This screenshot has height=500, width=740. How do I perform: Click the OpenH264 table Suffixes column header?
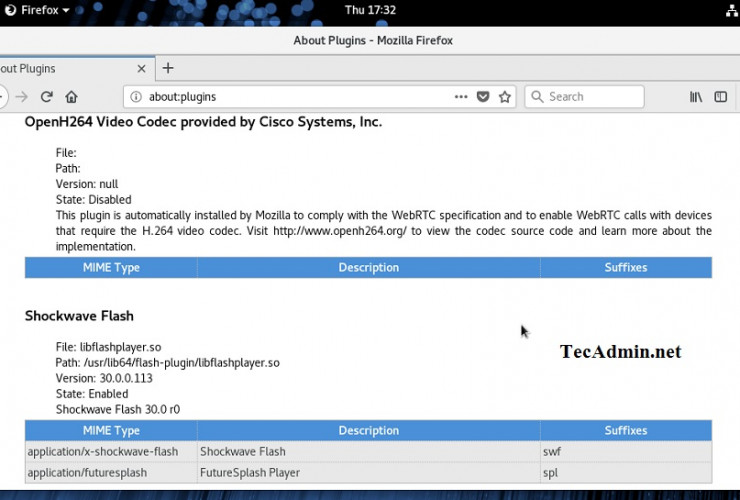[x=625, y=268]
